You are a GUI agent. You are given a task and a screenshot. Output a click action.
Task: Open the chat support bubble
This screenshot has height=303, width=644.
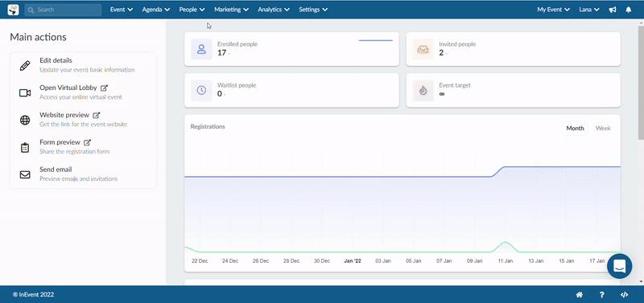pyautogui.click(x=619, y=267)
